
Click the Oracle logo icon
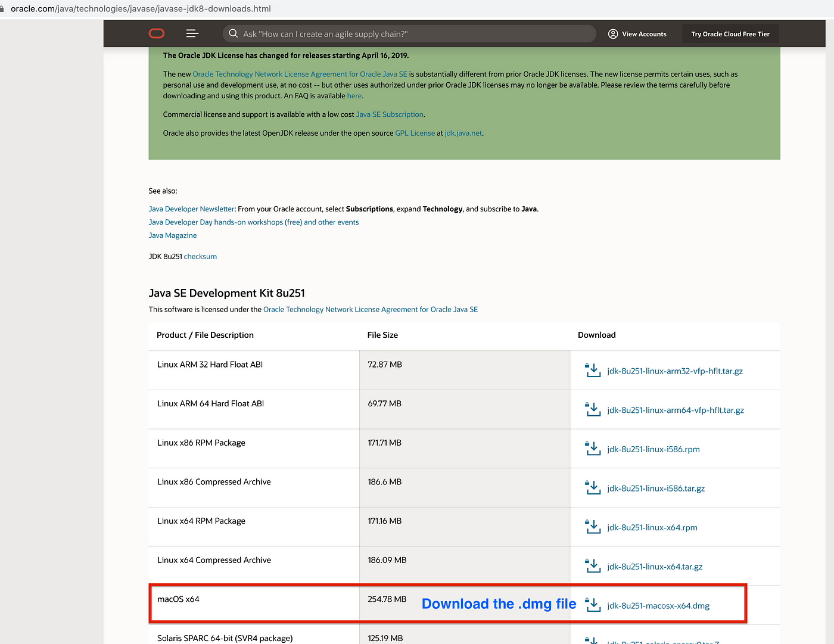(x=157, y=33)
